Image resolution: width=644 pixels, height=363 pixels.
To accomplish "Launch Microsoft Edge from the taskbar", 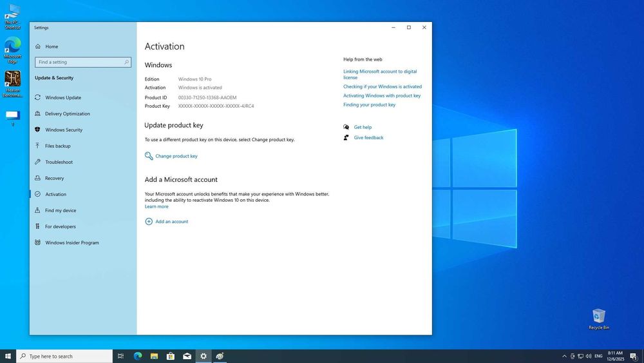I will click(x=138, y=356).
